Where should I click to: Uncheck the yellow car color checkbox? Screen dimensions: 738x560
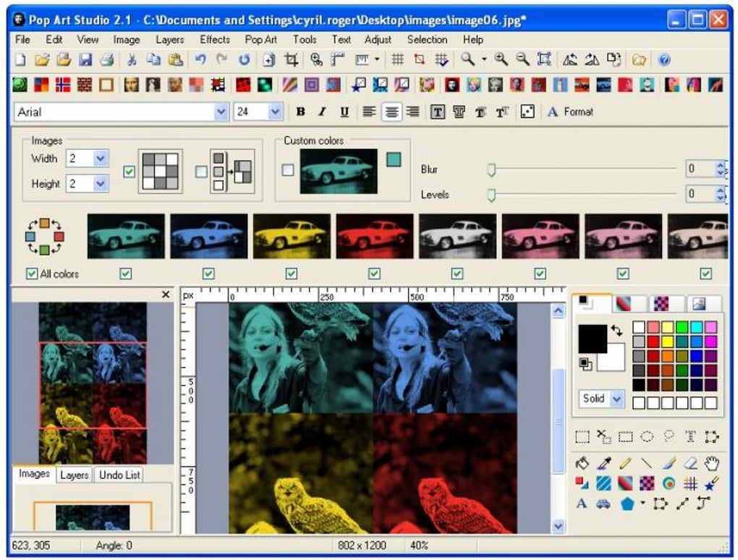tap(292, 274)
